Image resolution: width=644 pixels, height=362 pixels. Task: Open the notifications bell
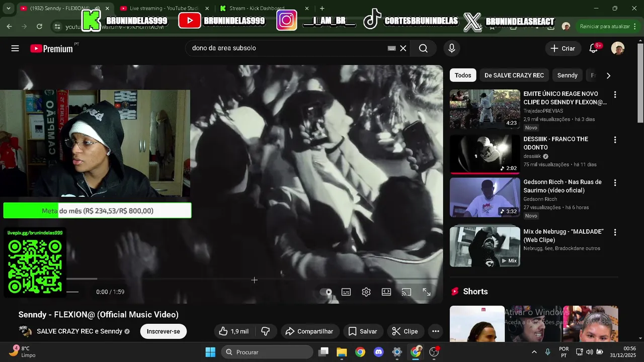[594, 48]
